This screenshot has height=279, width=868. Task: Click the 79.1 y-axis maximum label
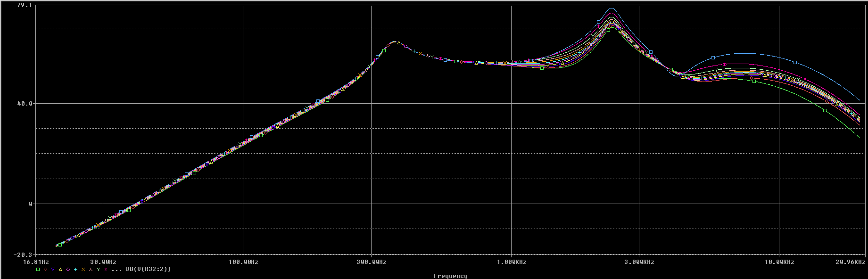point(25,5)
